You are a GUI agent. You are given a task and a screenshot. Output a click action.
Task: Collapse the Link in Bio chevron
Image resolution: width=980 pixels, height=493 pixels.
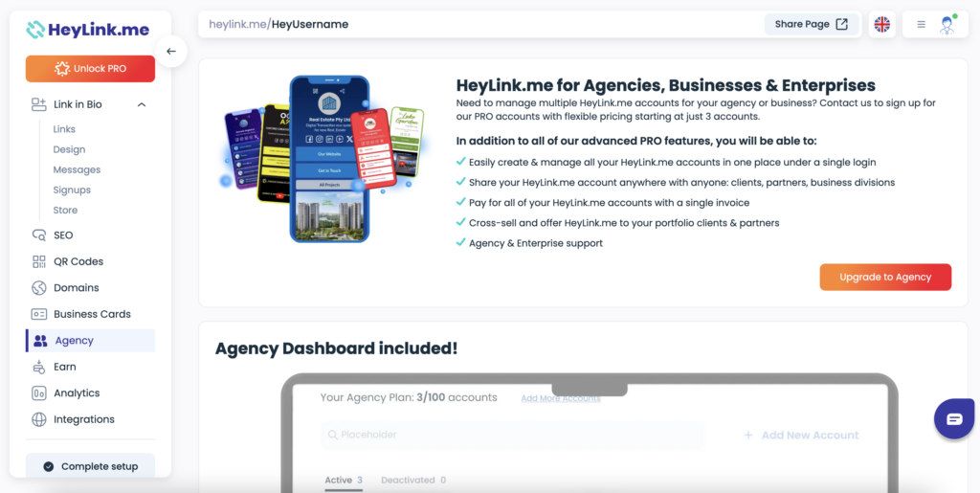142,104
